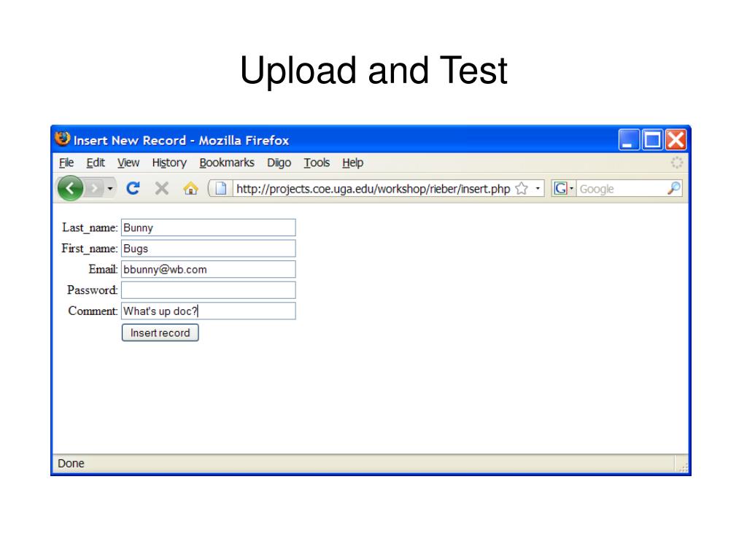Image resolution: width=747 pixels, height=560 pixels.
Task: Click the greyed Forward arrow button
Action: tap(95, 189)
